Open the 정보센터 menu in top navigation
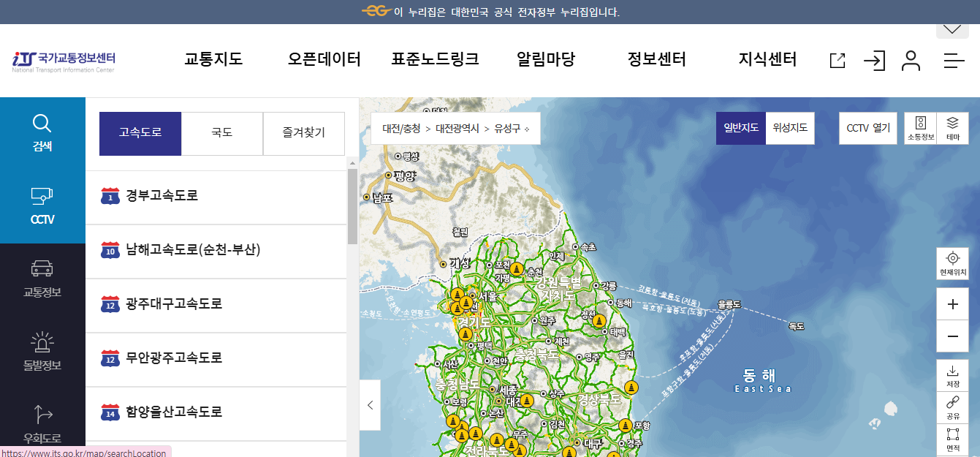This screenshot has height=457, width=980. coord(656,59)
